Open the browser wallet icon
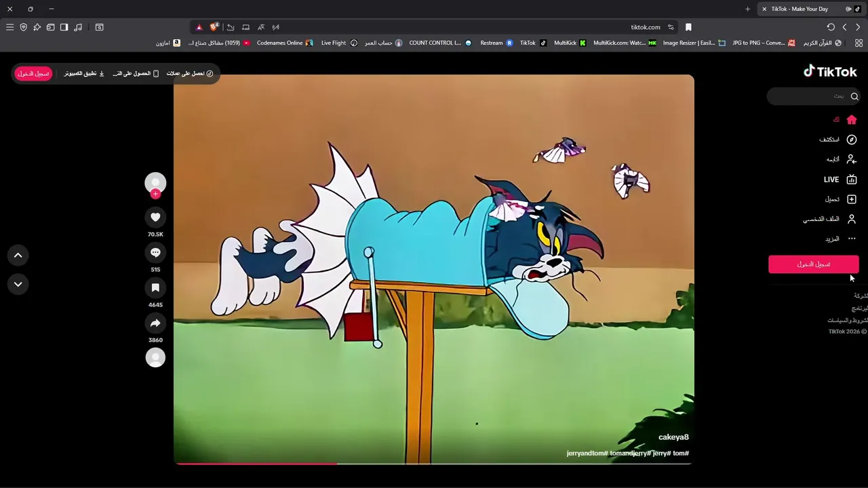The width and height of the screenshot is (868, 488). coord(50,27)
